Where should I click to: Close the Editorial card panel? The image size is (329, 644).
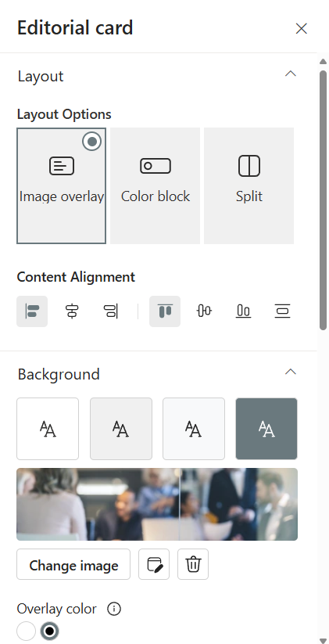click(302, 28)
